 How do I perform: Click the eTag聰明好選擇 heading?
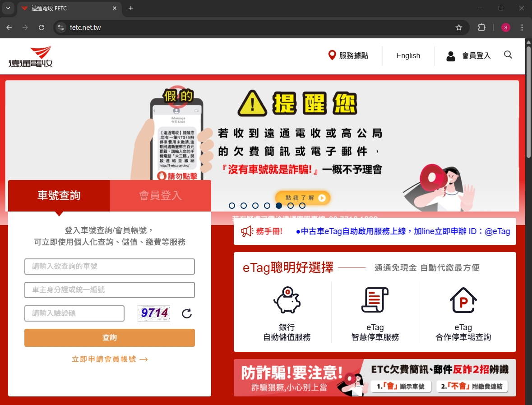288,267
